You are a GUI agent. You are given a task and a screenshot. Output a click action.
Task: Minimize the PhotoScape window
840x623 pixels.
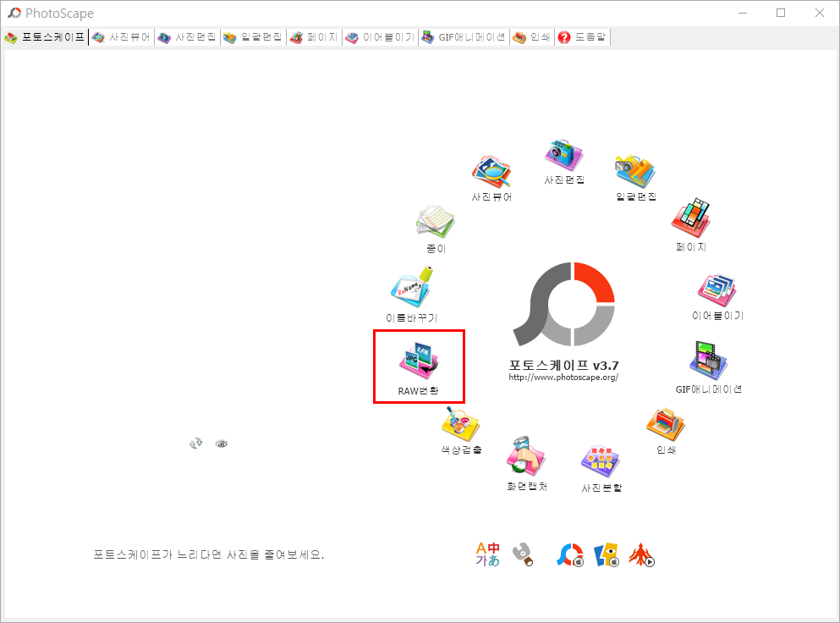point(743,13)
